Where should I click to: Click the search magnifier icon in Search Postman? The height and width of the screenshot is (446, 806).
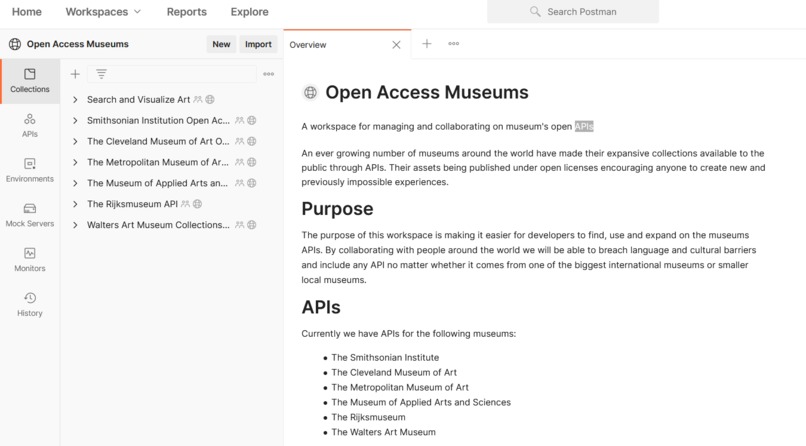[x=535, y=11]
